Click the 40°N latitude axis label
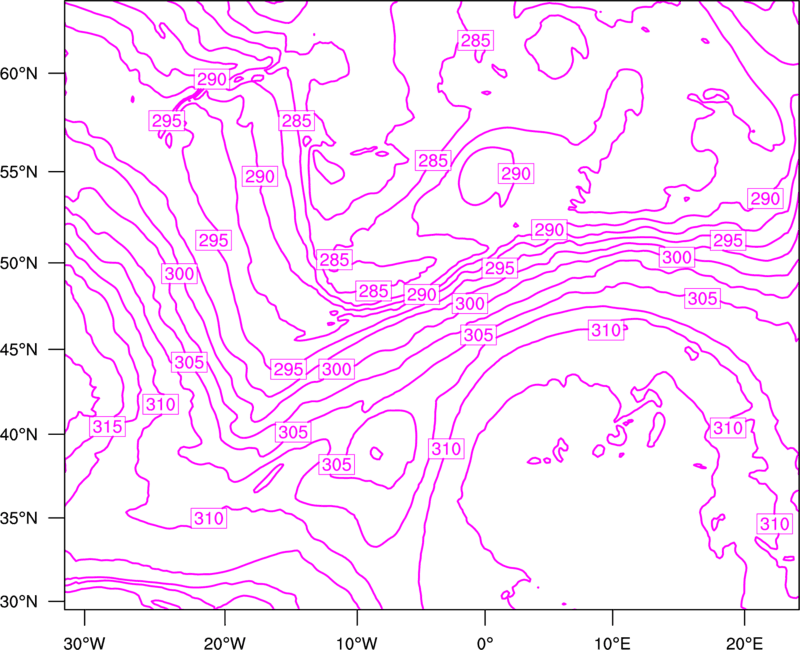 (19, 435)
